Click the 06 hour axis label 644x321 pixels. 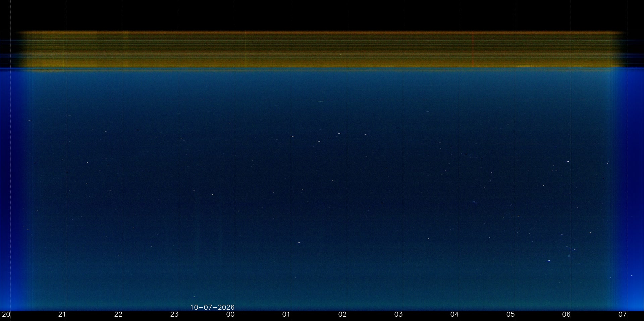(x=566, y=314)
